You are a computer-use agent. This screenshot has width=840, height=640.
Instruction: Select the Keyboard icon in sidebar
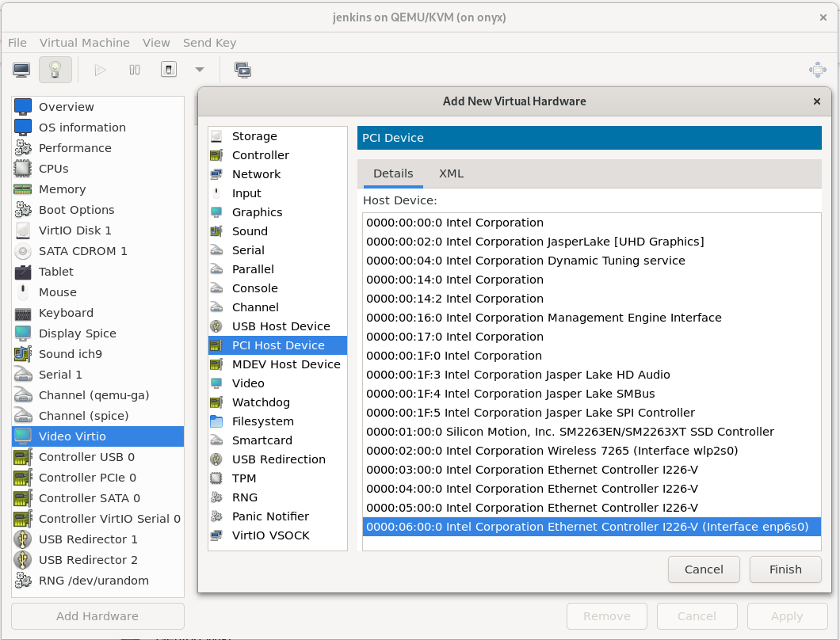pos(22,313)
